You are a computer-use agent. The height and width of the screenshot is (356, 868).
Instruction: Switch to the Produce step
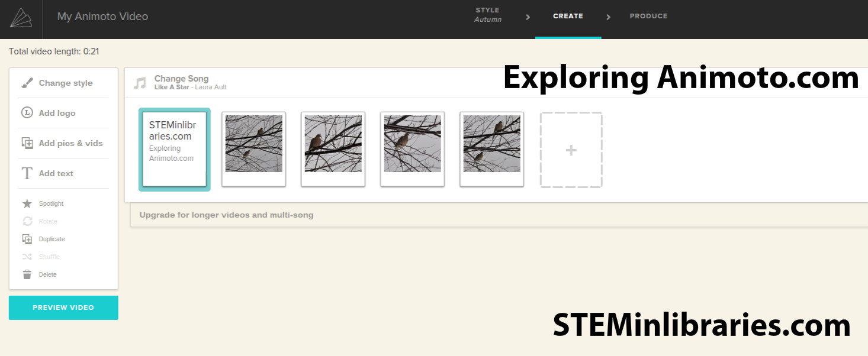pyautogui.click(x=648, y=16)
